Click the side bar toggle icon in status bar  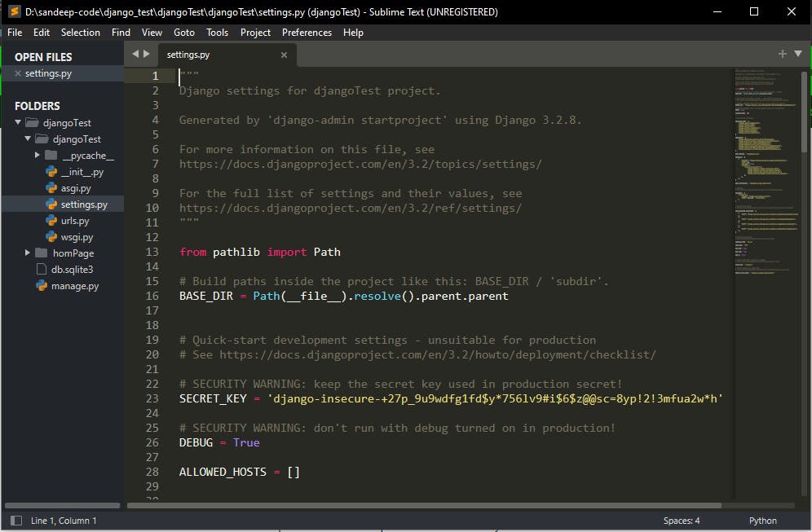15,521
